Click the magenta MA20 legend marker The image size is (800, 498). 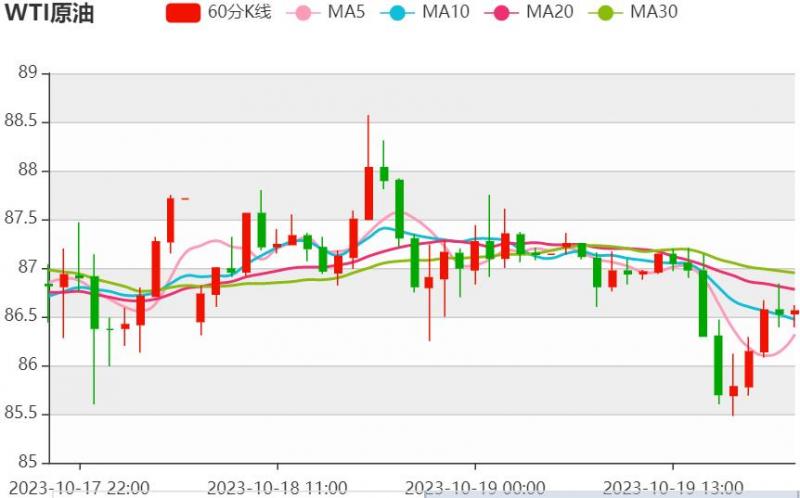click(x=501, y=12)
